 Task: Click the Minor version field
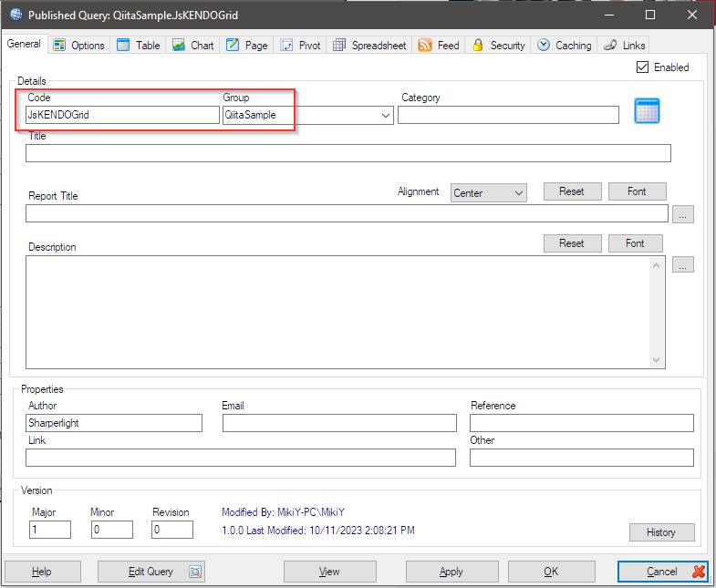pyautogui.click(x=112, y=530)
